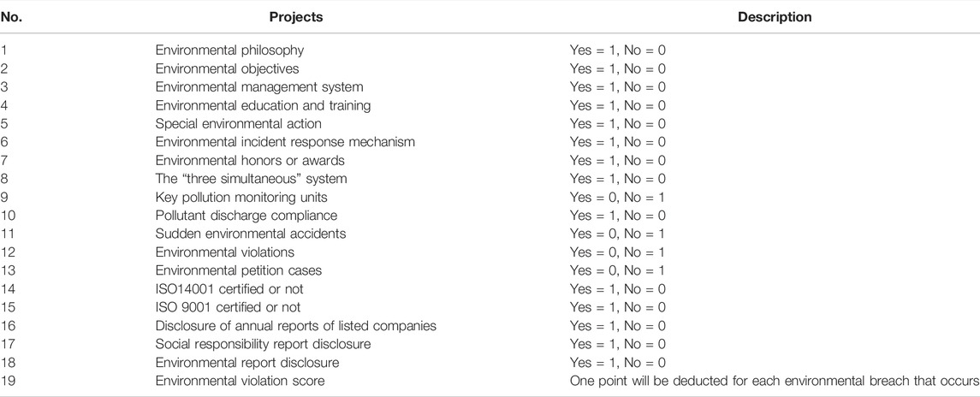
Task: Select Key pollution monitoring units row
Action: click(241, 197)
